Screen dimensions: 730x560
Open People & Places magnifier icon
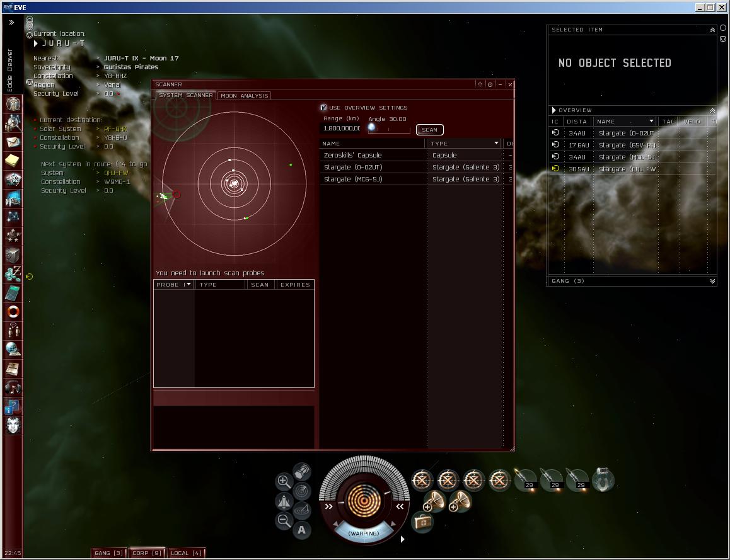click(13, 123)
